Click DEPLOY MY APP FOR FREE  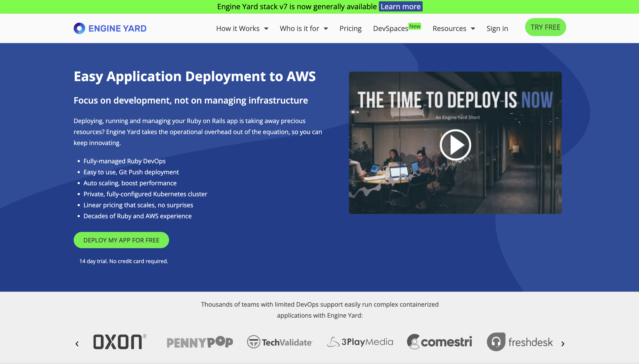click(x=121, y=240)
